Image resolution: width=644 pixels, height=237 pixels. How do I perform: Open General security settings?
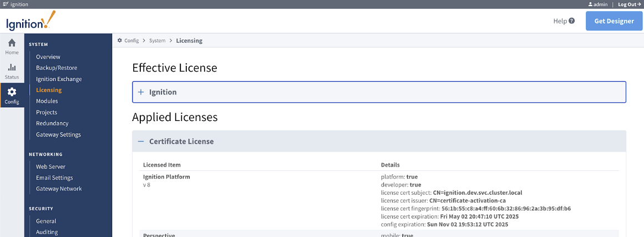click(46, 220)
